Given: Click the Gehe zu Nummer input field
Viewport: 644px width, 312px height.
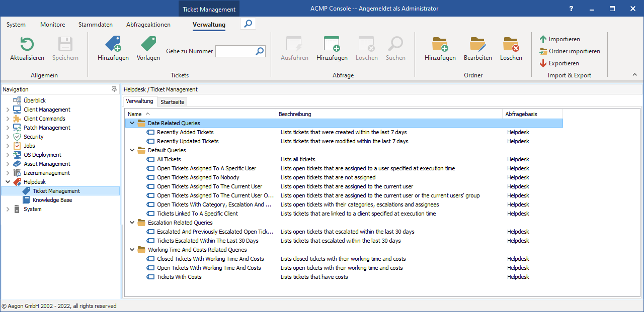Looking at the screenshot, I should click(234, 51).
